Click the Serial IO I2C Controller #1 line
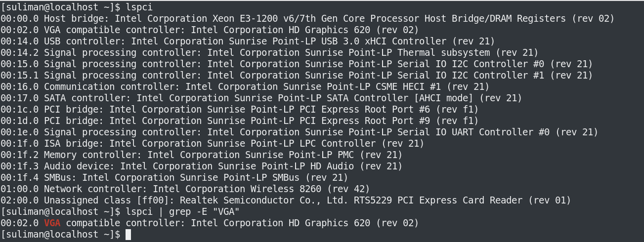Screen dimensions: 644x242 (297, 75)
